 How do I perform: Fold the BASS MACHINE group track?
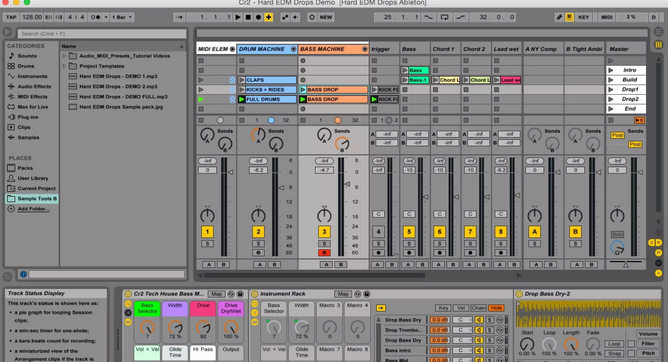[364, 49]
